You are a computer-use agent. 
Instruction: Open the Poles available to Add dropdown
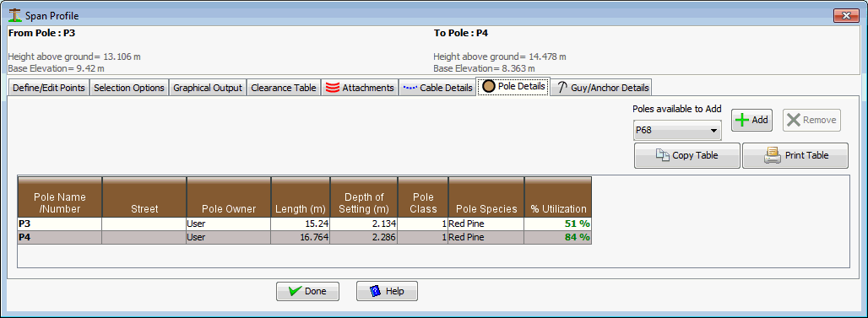(x=677, y=131)
